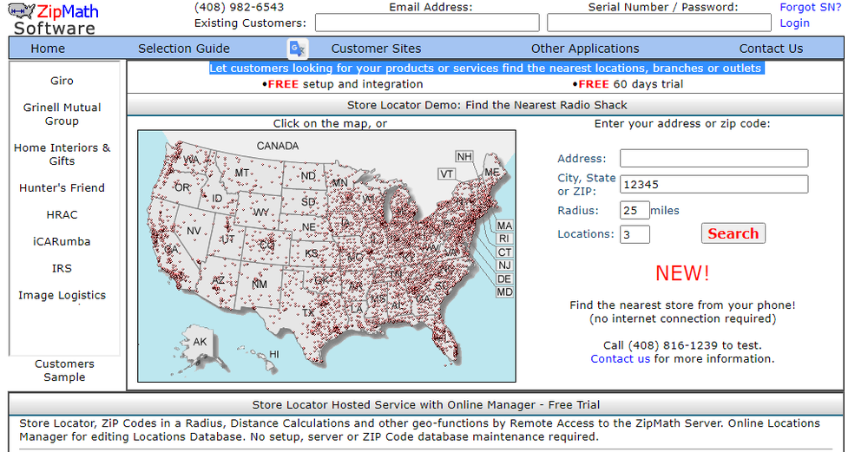Image resolution: width=868 pixels, height=452 pixels.
Task: Select the NJ state label box
Action: tap(504, 265)
